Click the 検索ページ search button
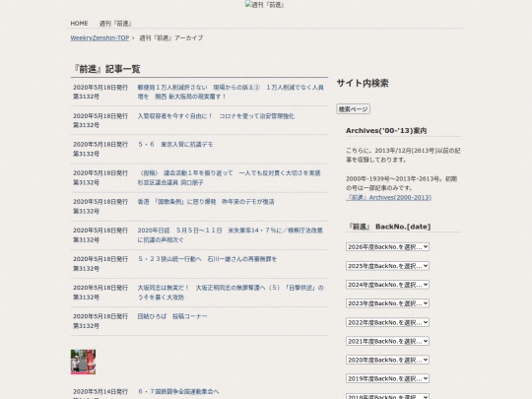 (x=354, y=109)
